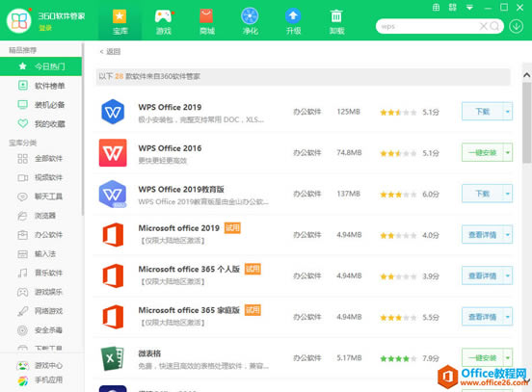This screenshot has width=532, height=392.
Task: Expand dropdown arrow beside Microsoft office 2019 查看详情
Action: pos(508,235)
